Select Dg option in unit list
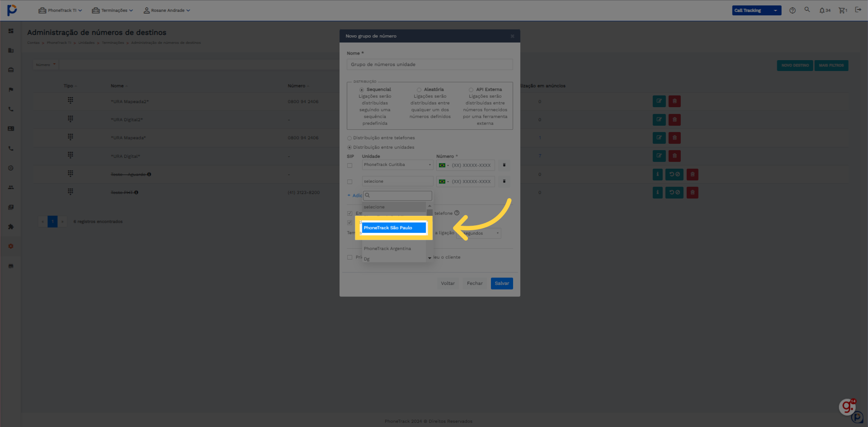The image size is (868, 427). tap(394, 259)
